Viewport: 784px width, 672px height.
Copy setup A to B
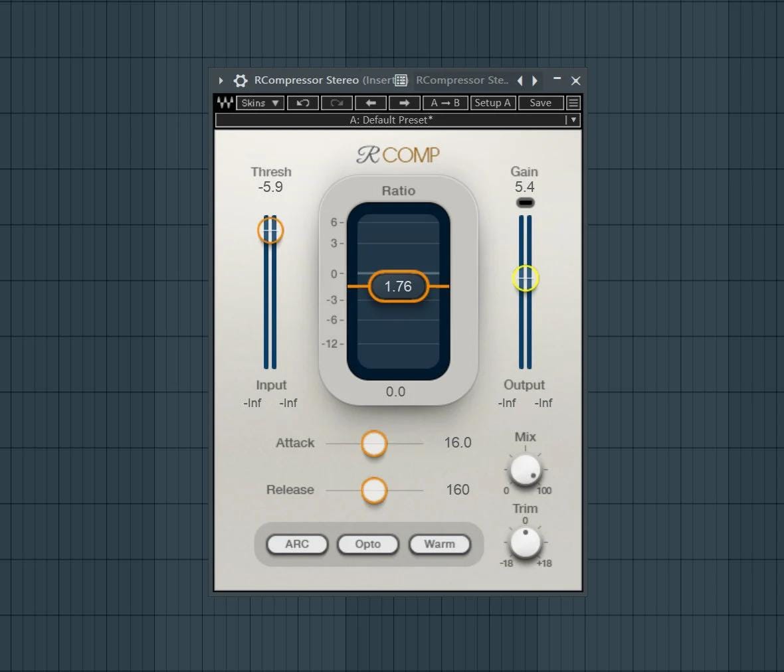[x=445, y=103]
